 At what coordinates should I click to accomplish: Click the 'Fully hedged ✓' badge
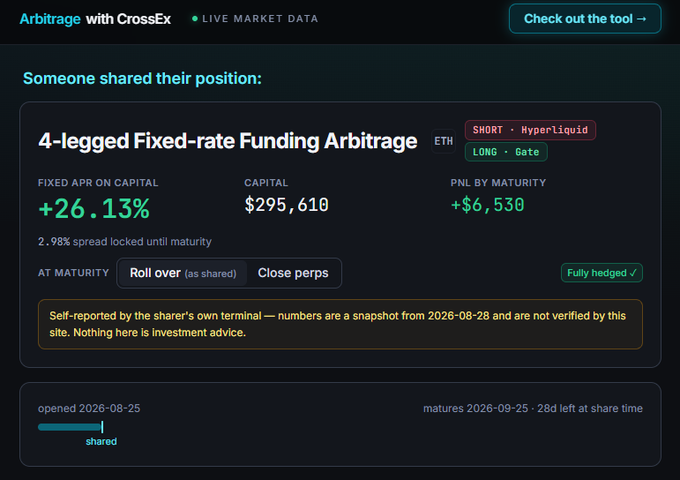tap(602, 273)
